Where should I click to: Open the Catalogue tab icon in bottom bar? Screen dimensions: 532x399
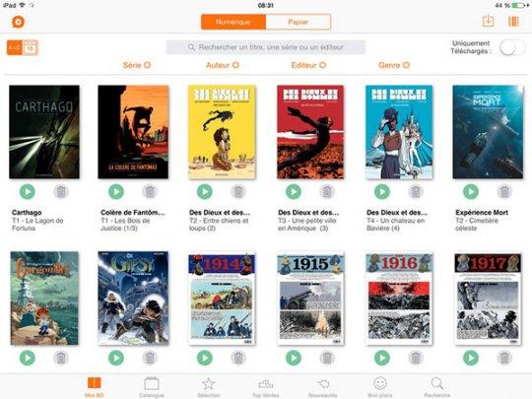tap(152, 384)
